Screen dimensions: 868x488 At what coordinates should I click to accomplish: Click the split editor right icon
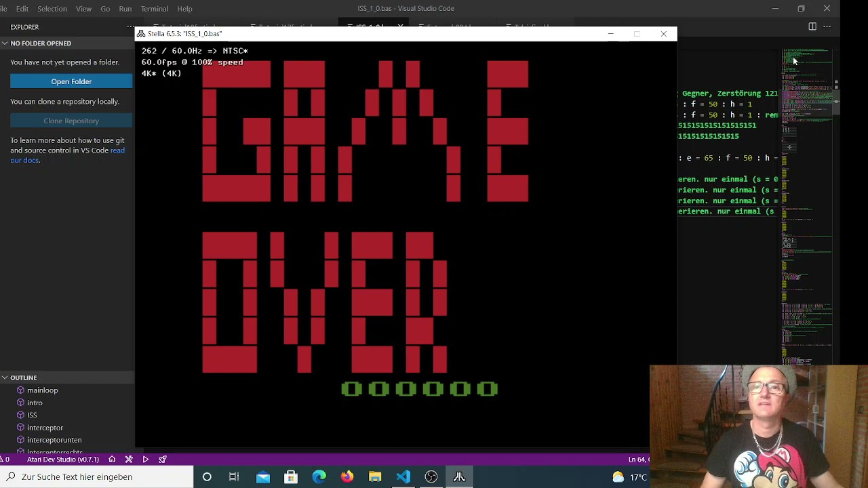pyautogui.click(x=812, y=26)
